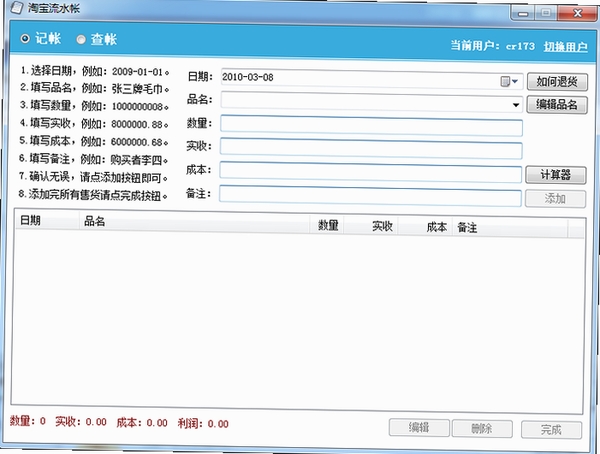
Task: Sort by the 成本 column header
Action: pos(426,227)
